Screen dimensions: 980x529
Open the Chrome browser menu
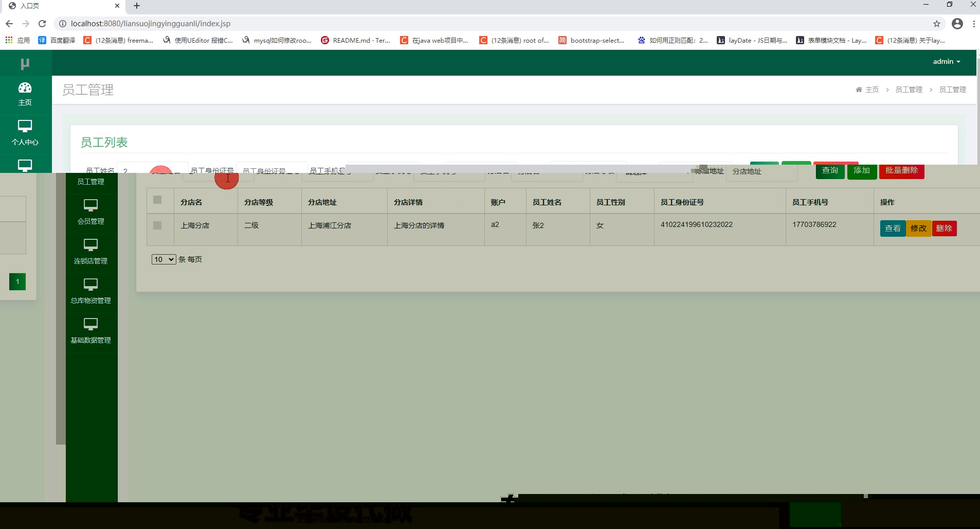(x=973, y=23)
